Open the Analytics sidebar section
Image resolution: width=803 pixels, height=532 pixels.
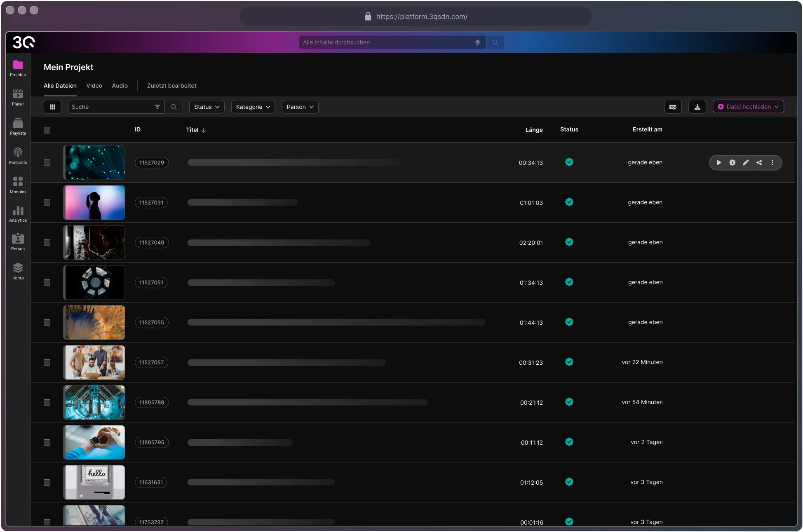click(18, 214)
